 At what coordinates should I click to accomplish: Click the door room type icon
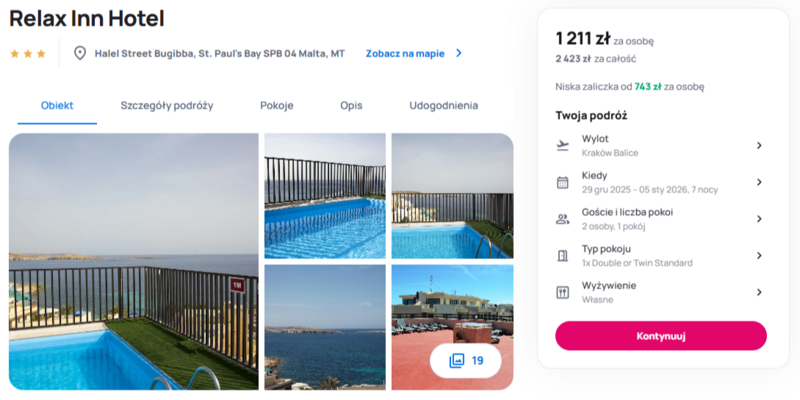click(x=562, y=256)
